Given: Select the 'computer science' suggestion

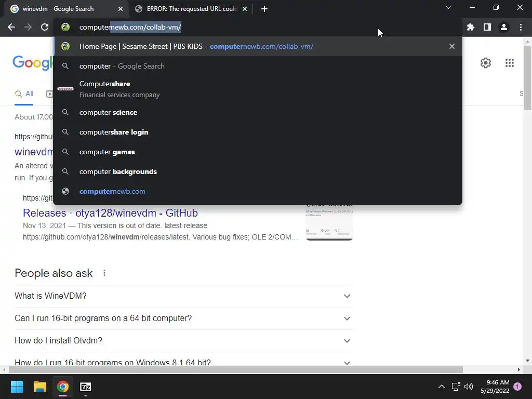Looking at the screenshot, I should [x=258, y=112].
